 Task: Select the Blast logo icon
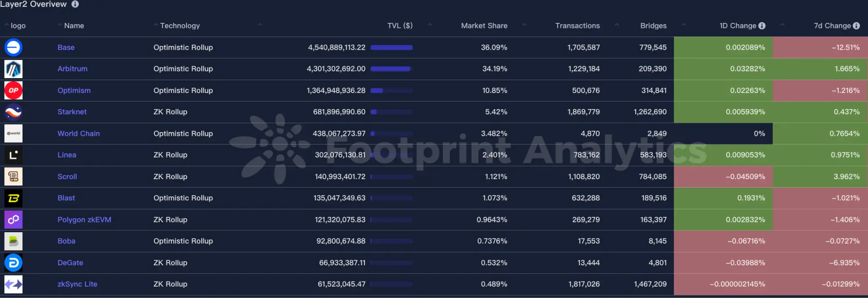[x=13, y=198]
